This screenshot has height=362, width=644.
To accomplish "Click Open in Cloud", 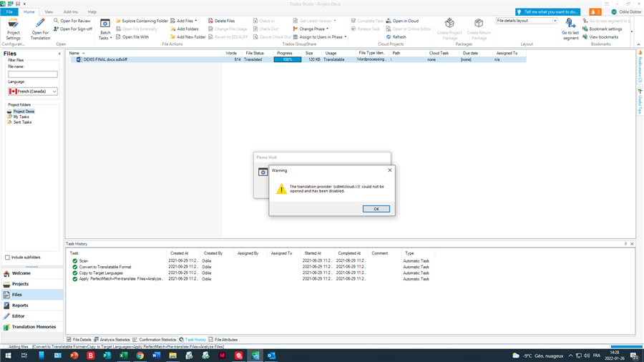I will [402, 21].
